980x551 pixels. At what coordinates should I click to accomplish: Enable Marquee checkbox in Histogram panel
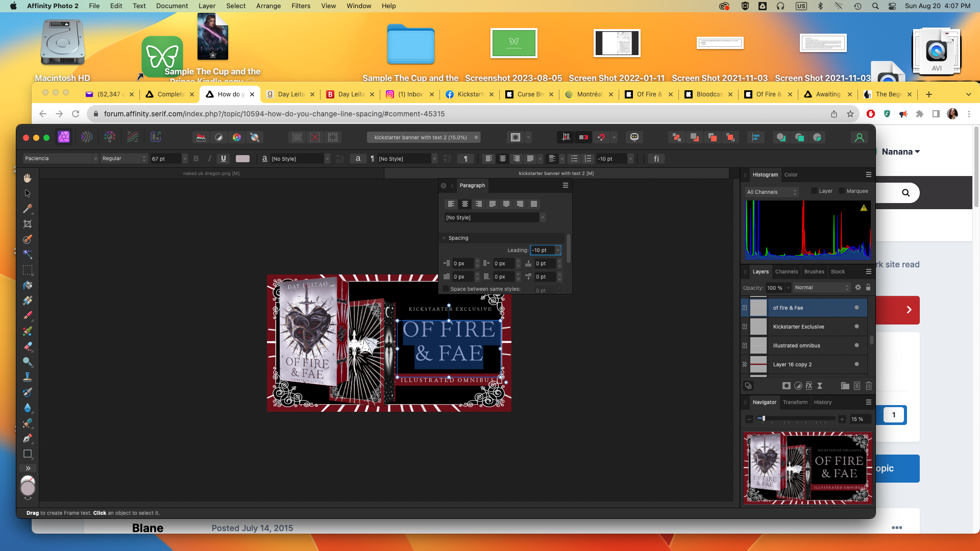tap(842, 191)
